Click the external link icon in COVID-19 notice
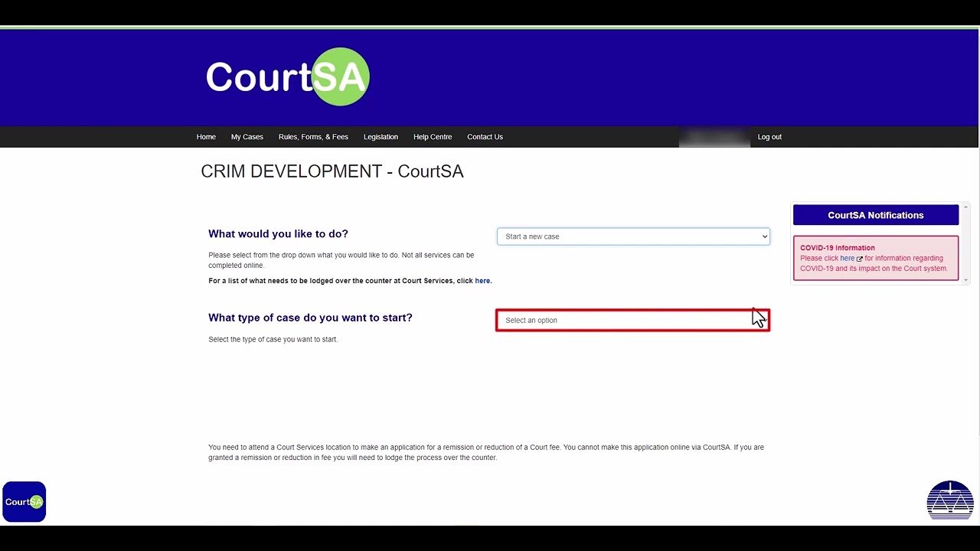Image resolution: width=980 pixels, height=551 pixels. pyautogui.click(x=860, y=259)
